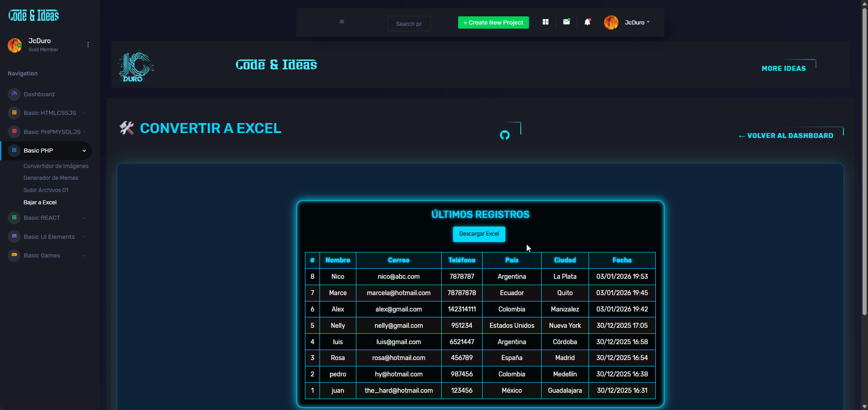Screen dimensions: 868x410
Task: Select Generador de Memes submenu item
Action: tap(51, 178)
